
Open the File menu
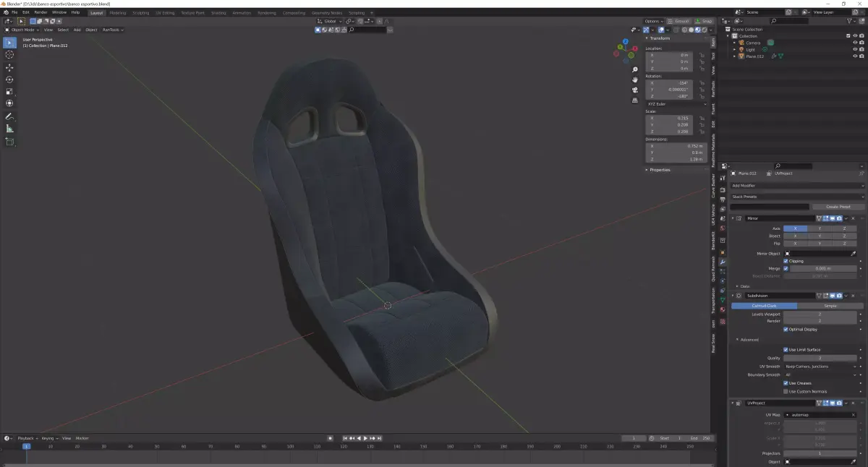(x=14, y=12)
